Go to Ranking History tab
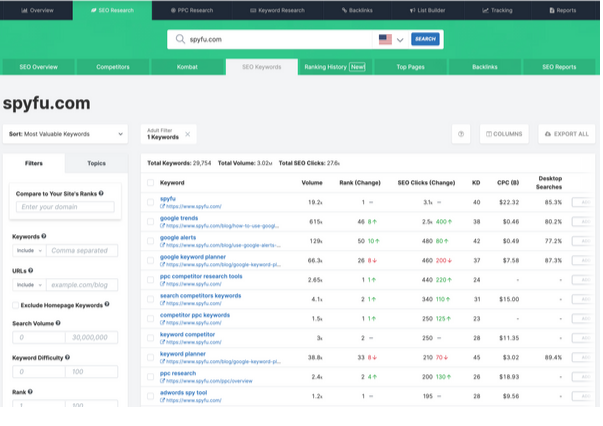The height and width of the screenshot is (426, 603). click(335, 67)
